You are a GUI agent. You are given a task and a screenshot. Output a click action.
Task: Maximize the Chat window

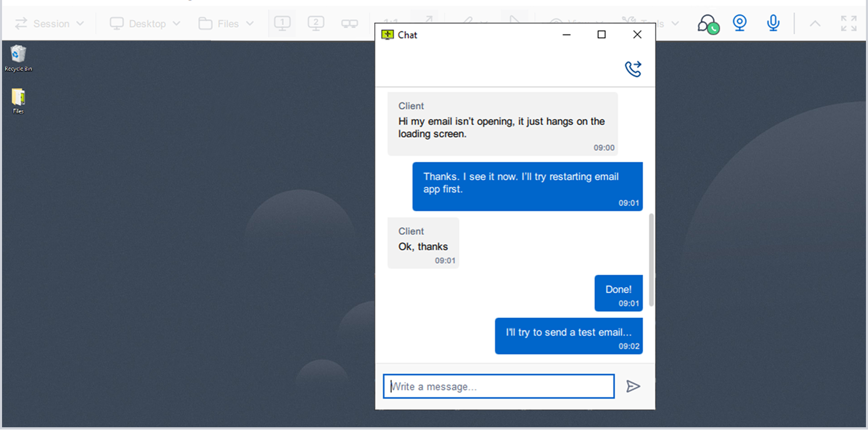(601, 35)
